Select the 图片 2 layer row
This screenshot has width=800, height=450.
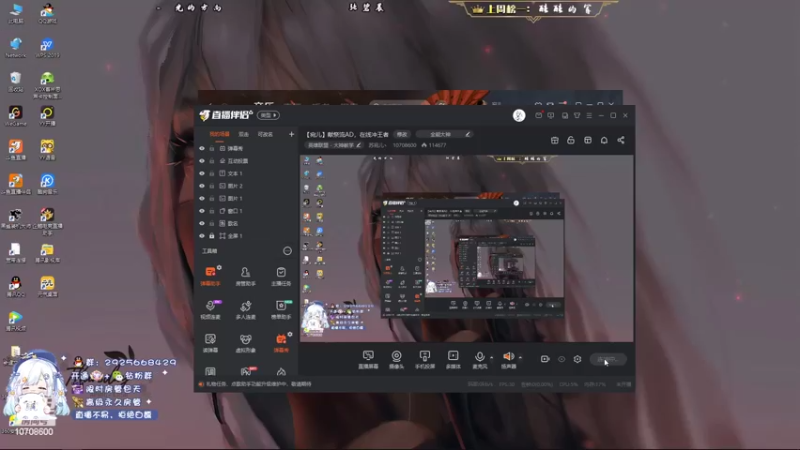click(246, 186)
